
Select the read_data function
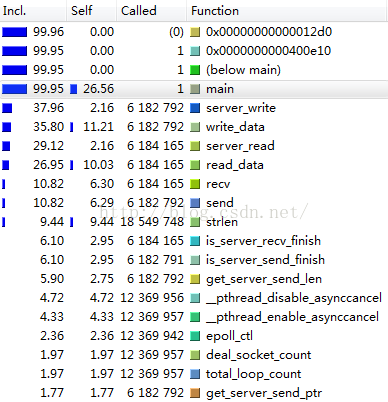click(235, 165)
